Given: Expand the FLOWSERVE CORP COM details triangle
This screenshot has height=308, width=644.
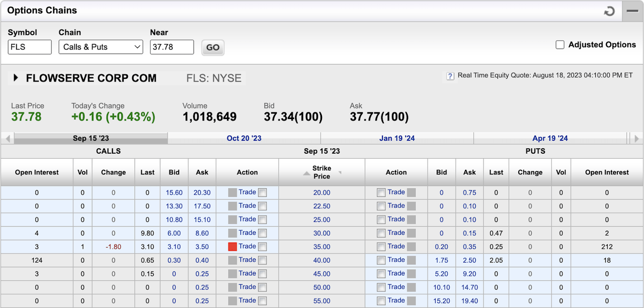Looking at the screenshot, I should 16,78.
